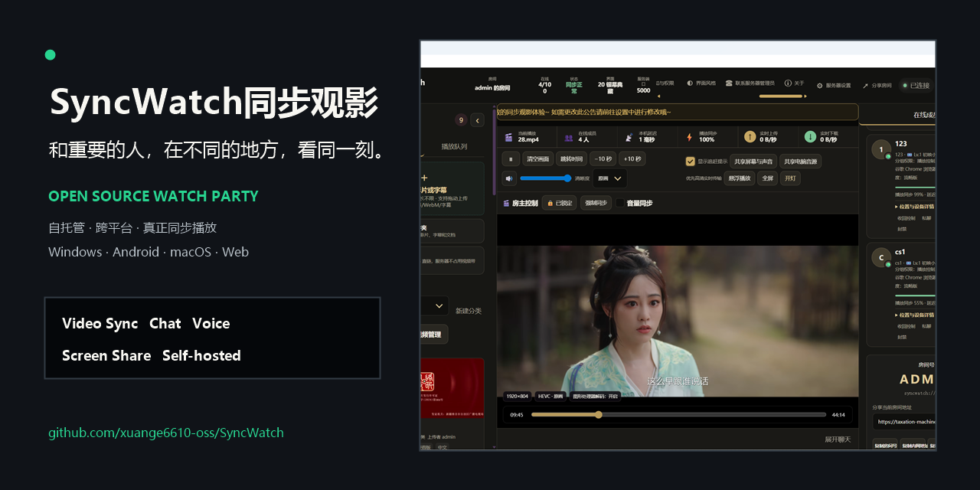Click the local latency satellite icon
Screen dimensions: 980x490
tap(629, 138)
